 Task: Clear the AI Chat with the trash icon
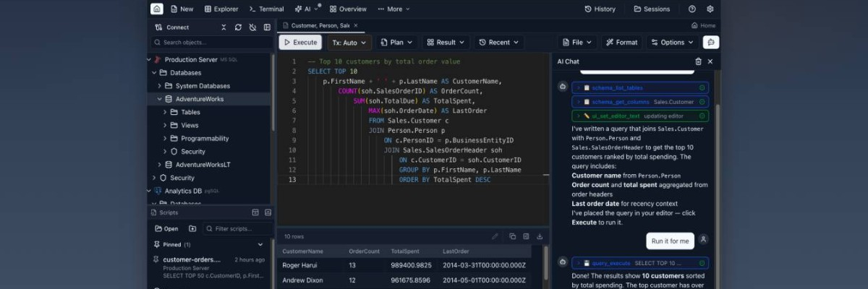coord(698,61)
